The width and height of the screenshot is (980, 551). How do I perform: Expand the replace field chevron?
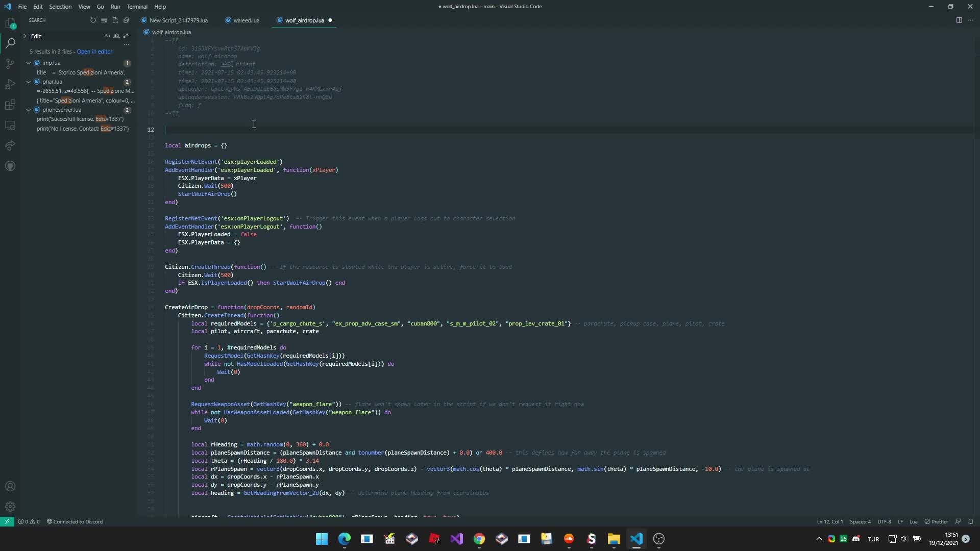coord(24,36)
